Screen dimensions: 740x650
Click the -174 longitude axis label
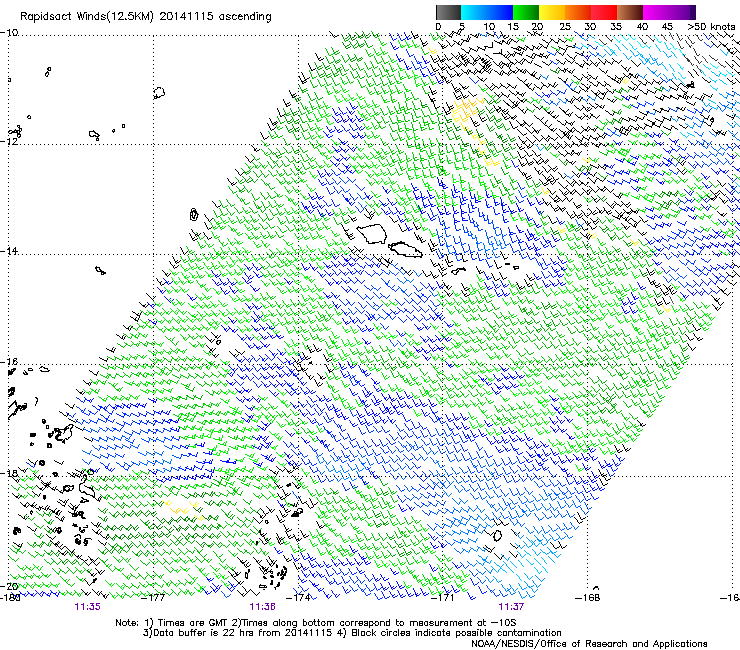[298, 598]
